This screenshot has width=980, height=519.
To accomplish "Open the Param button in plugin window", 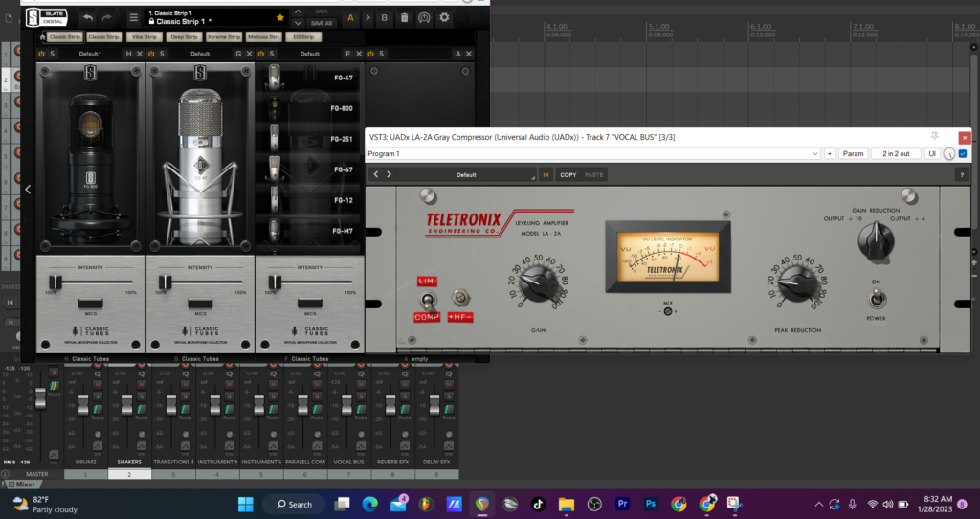I will click(x=853, y=154).
